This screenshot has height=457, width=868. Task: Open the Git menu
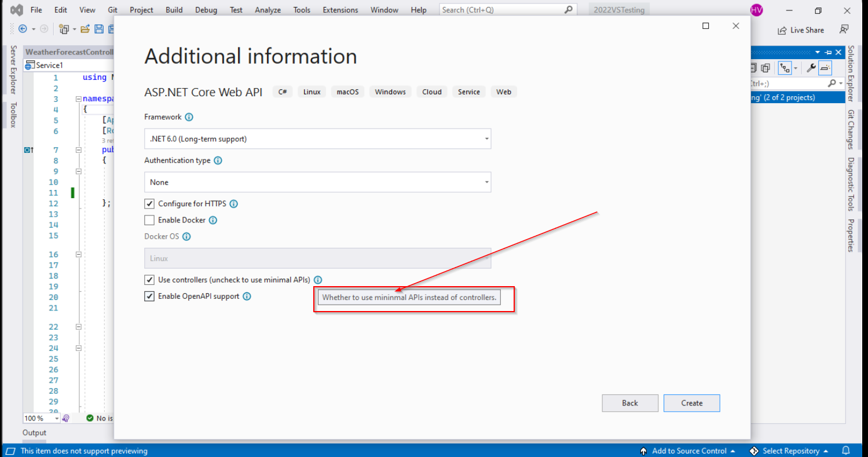[112, 9]
